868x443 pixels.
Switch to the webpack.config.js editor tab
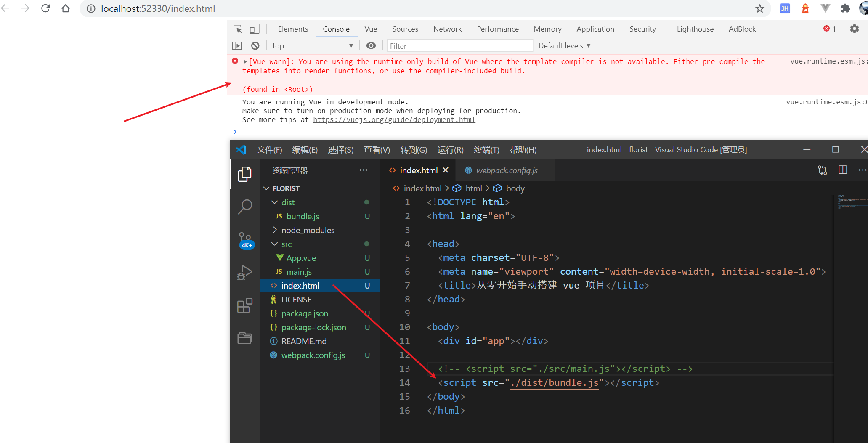point(505,170)
